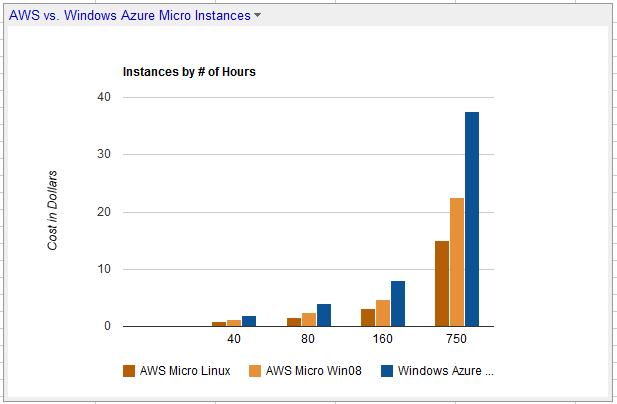Click the 'AWS vs. Windows Azure Micro Instances' title
The width and height of the screenshot is (617, 404).
(129, 15)
